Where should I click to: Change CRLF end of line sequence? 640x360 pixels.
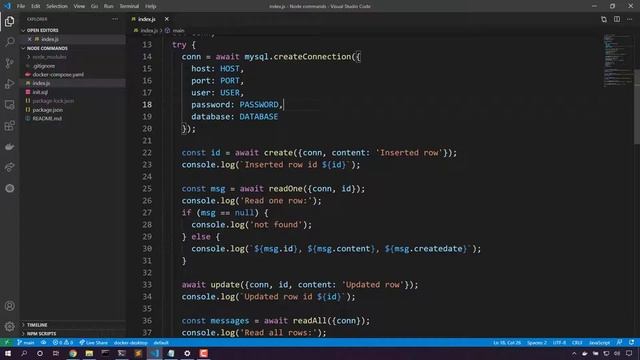pyautogui.click(x=577, y=342)
